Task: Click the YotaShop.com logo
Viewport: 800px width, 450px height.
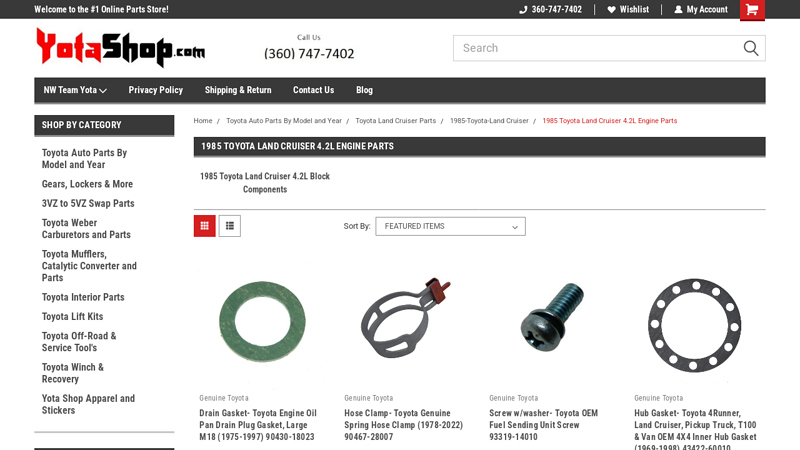Action: pyautogui.click(x=120, y=47)
